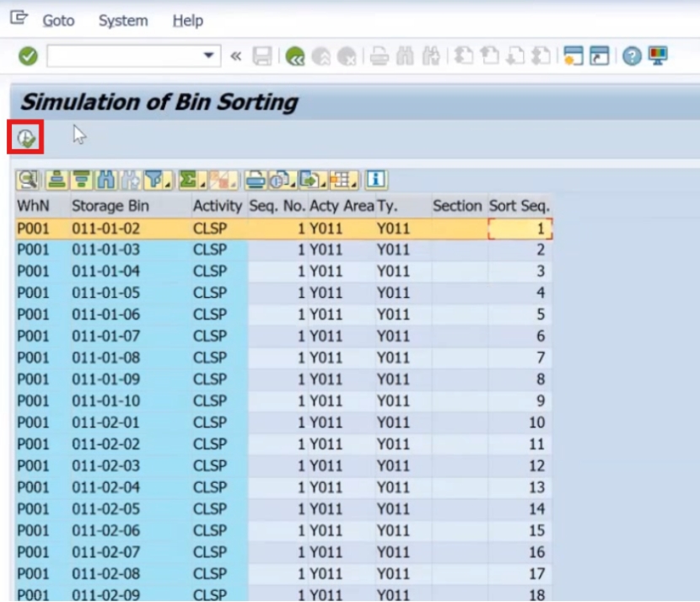Viewport: 700px width, 602px height.
Task: Collapse the command field with the double-chevron
Action: [x=235, y=56]
